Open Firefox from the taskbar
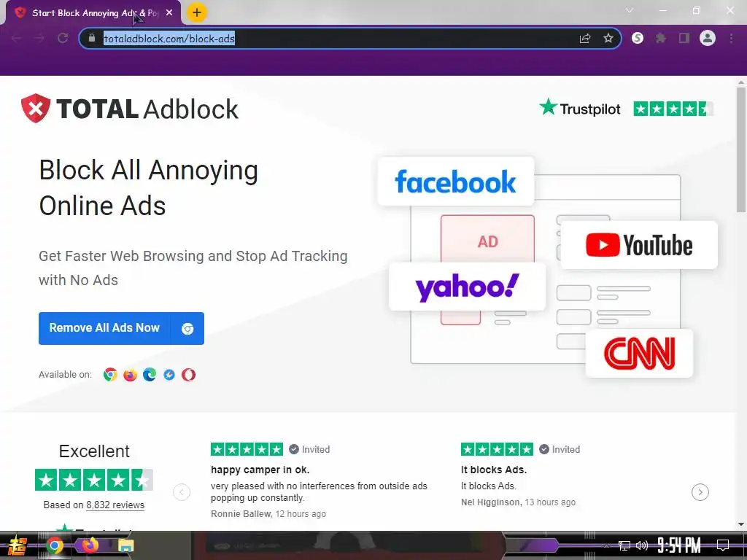 [x=90, y=545]
